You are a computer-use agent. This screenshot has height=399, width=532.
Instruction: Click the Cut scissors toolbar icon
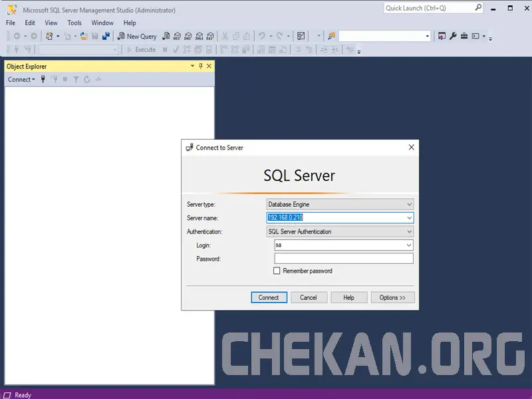pos(225,36)
